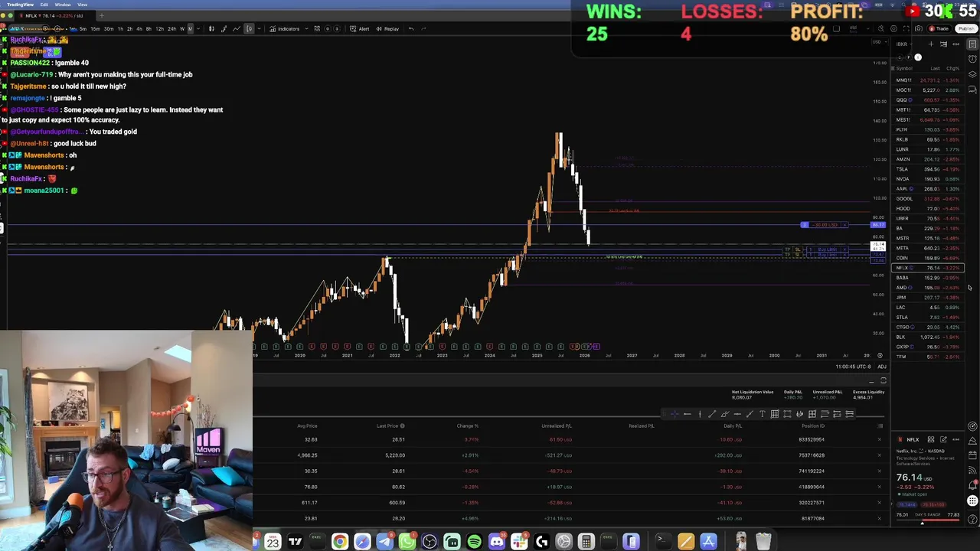Open the Help Center question-mark icon
Viewport: 980px width, 551px height.
[972, 519]
